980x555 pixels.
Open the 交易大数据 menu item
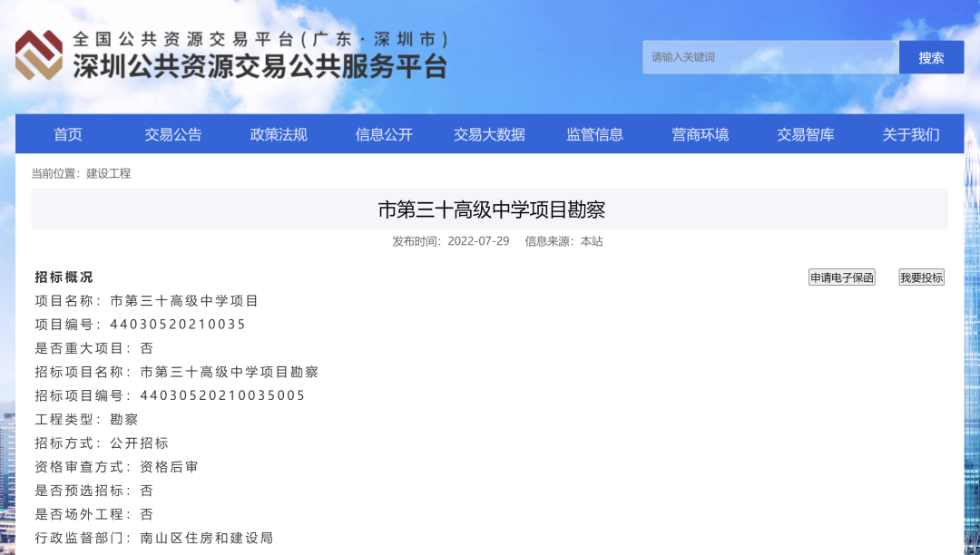pos(489,133)
